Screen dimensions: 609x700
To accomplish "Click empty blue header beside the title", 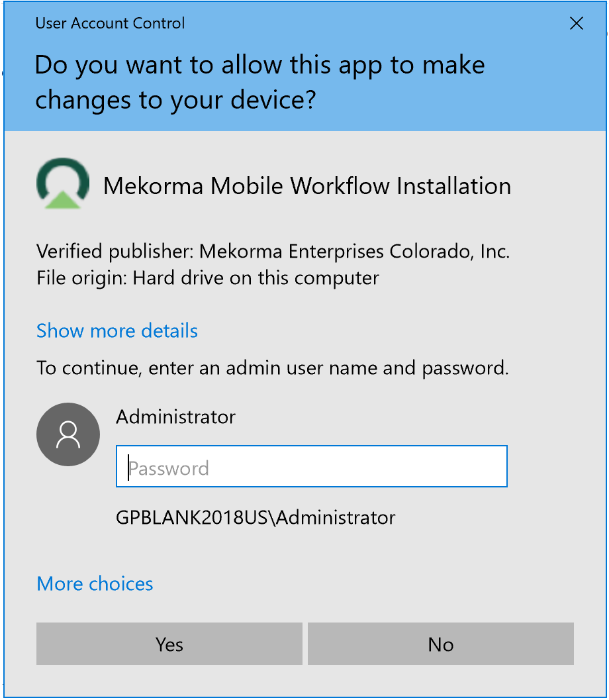I will (x=371, y=24).
